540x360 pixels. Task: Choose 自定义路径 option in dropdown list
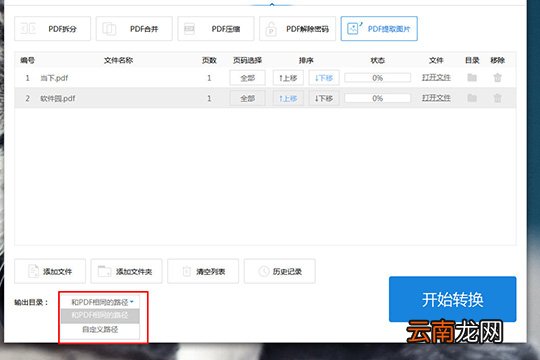(100, 329)
